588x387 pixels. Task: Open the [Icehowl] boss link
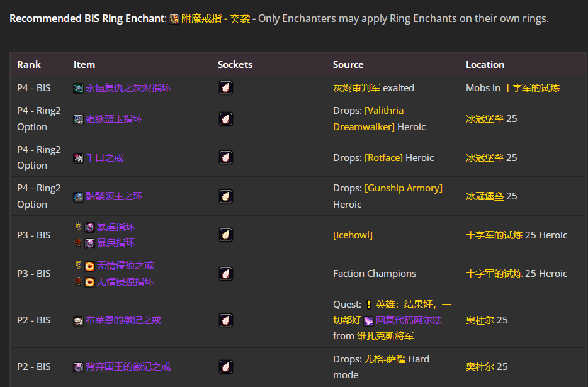[x=353, y=234]
